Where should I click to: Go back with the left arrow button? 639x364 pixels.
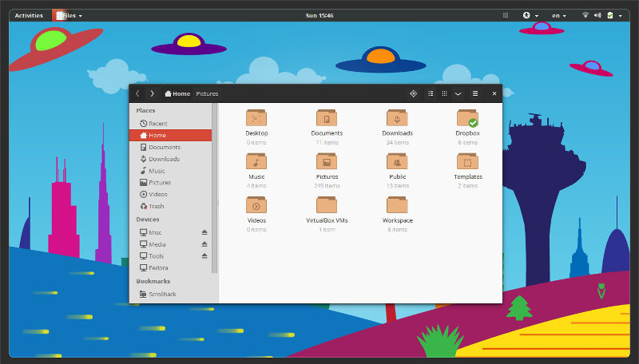click(x=137, y=93)
